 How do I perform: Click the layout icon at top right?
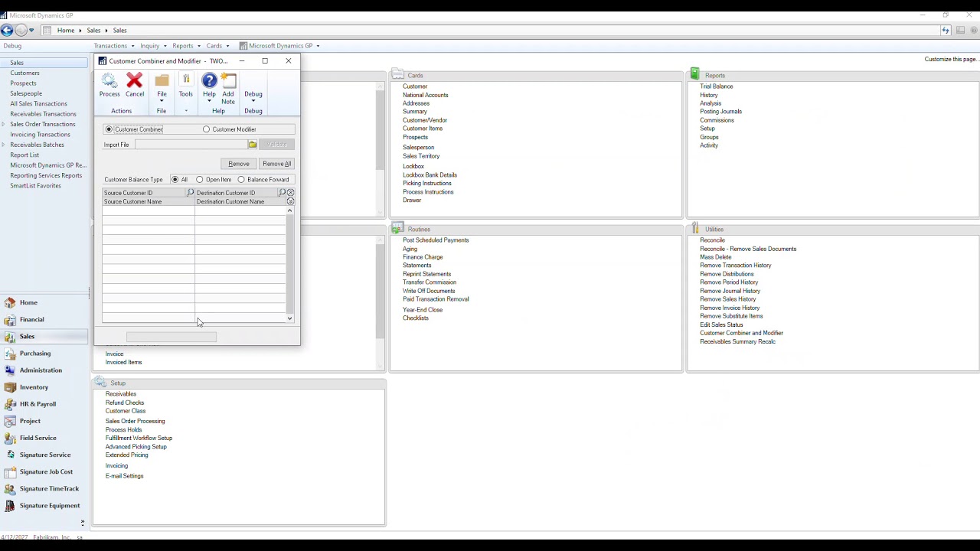[960, 31]
